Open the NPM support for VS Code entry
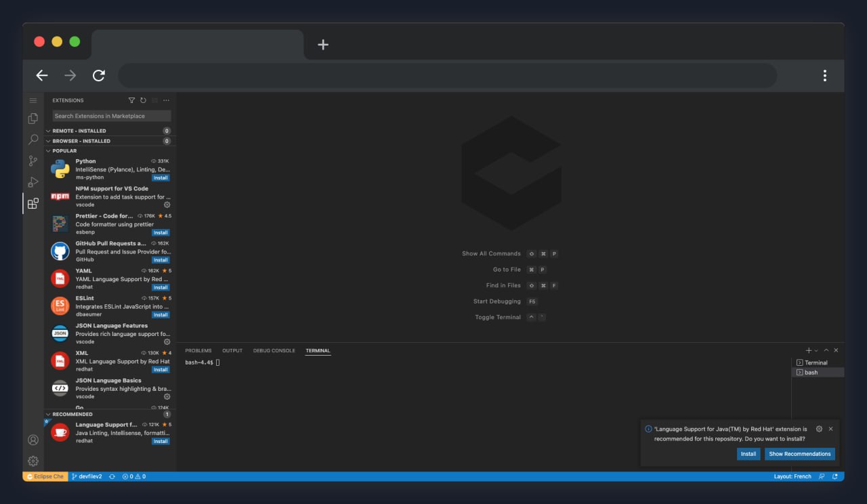The image size is (867, 504). click(110, 196)
